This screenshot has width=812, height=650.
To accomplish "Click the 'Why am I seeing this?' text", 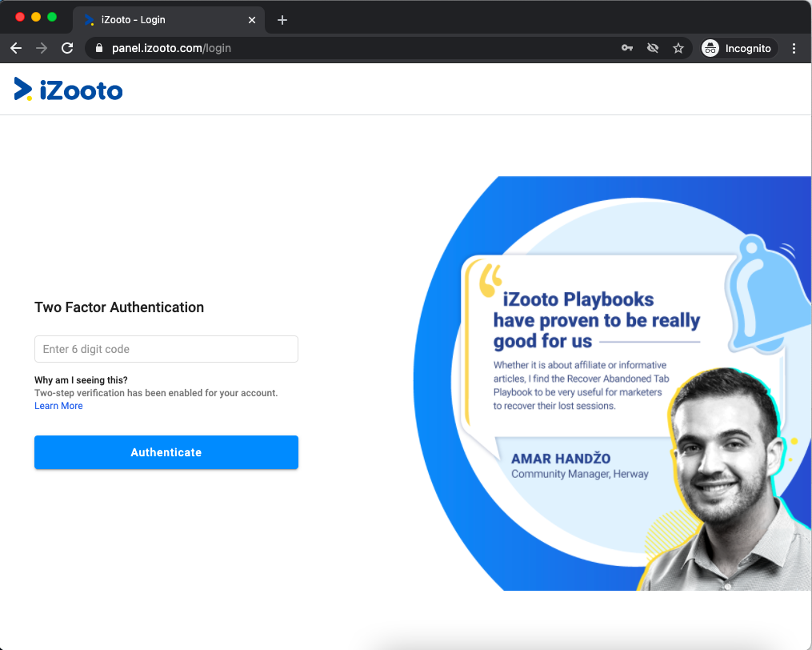I will [82, 380].
